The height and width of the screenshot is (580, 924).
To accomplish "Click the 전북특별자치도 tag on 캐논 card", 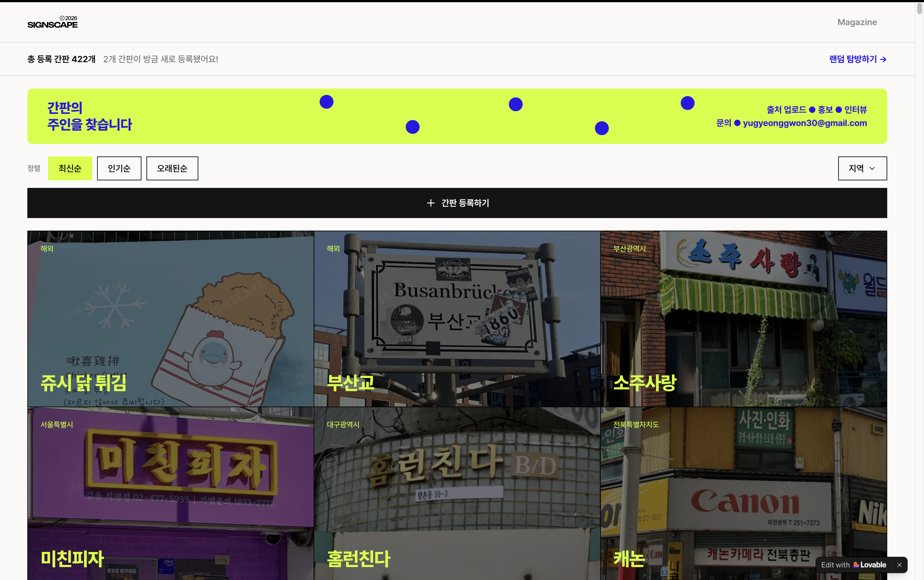I will click(636, 425).
